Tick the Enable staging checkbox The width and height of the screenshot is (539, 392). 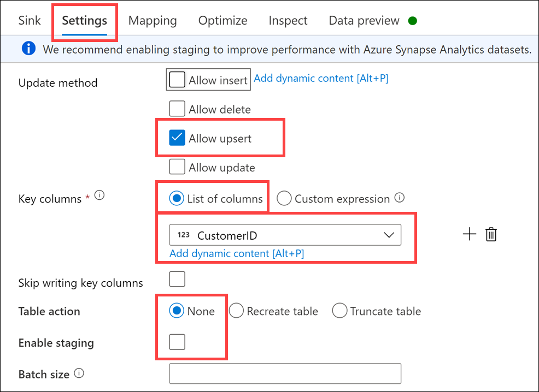[x=177, y=342]
